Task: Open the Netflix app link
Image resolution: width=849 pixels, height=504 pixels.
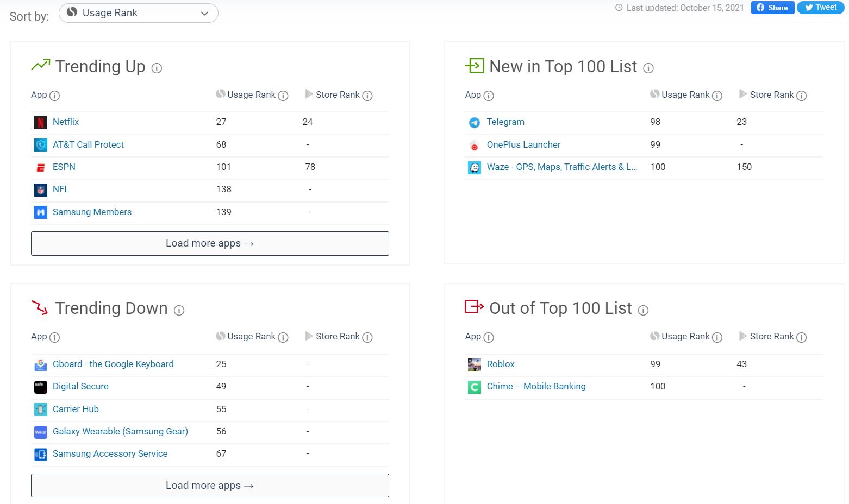Action: (x=66, y=122)
